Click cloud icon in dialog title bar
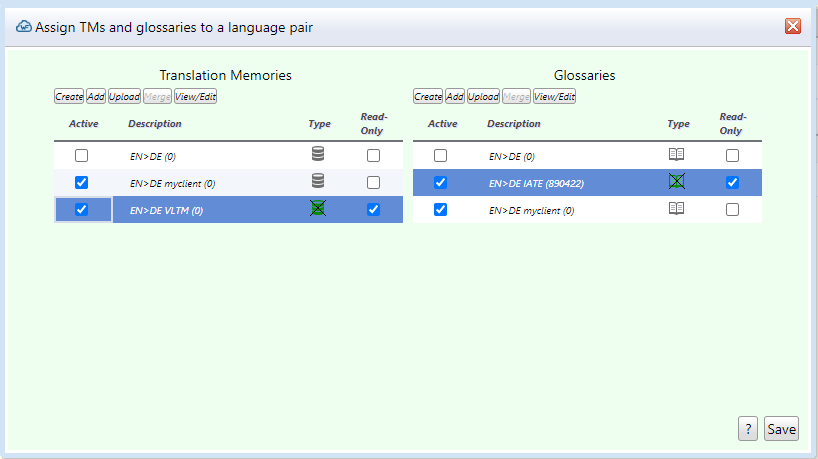Screen dimensions: 818x459 click(x=24, y=27)
